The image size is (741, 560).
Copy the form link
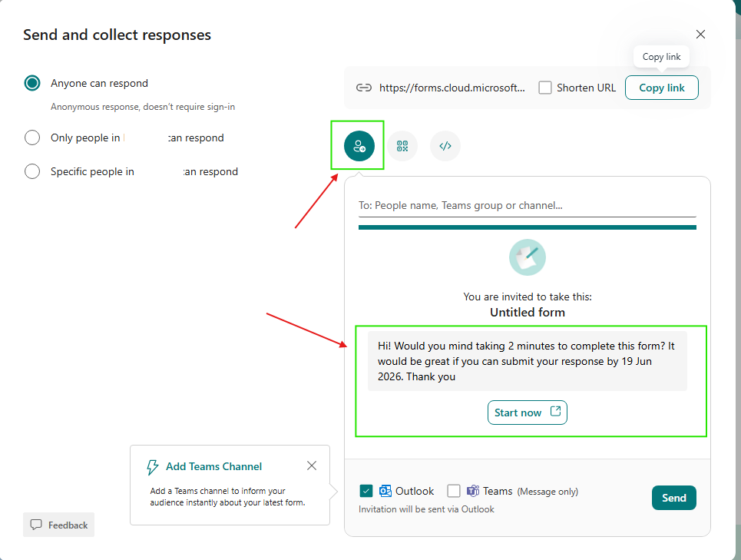pyautogui.click(x=662, y=88)
